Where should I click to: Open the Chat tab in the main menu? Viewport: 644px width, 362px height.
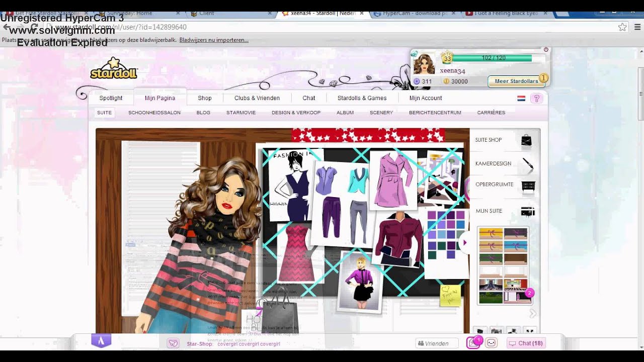click(x=309, y=98)
